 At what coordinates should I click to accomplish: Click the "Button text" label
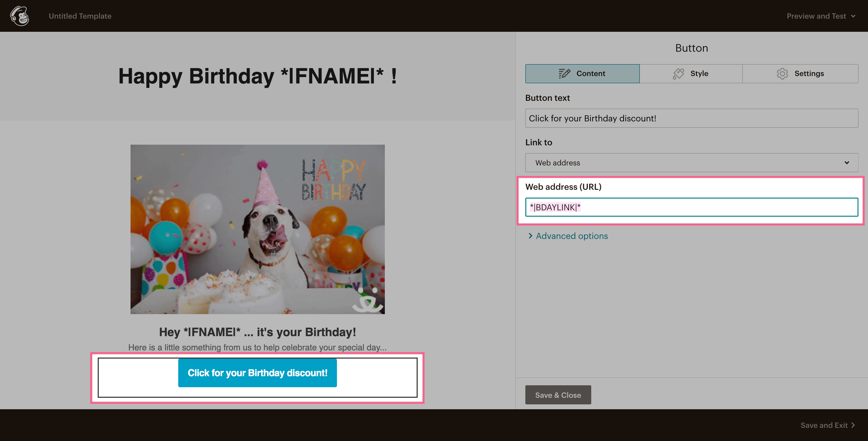tap(548, 98)
